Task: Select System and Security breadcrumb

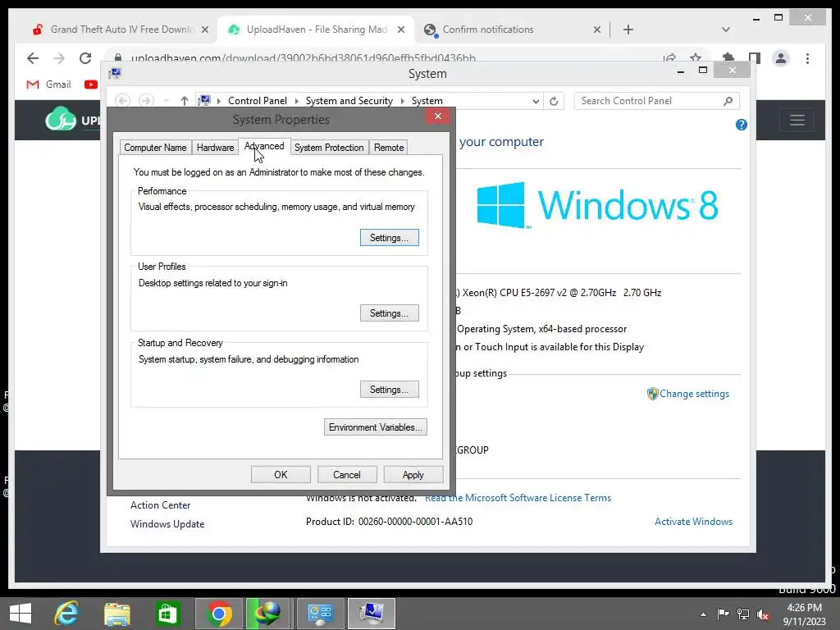Action: click(x=349, y=101)
